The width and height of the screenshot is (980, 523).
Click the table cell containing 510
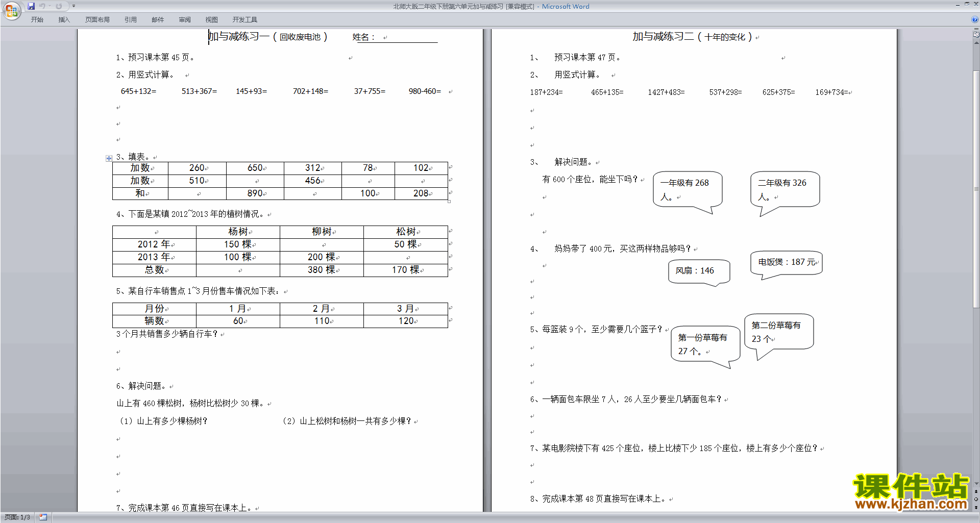click(x=197, y=181)
